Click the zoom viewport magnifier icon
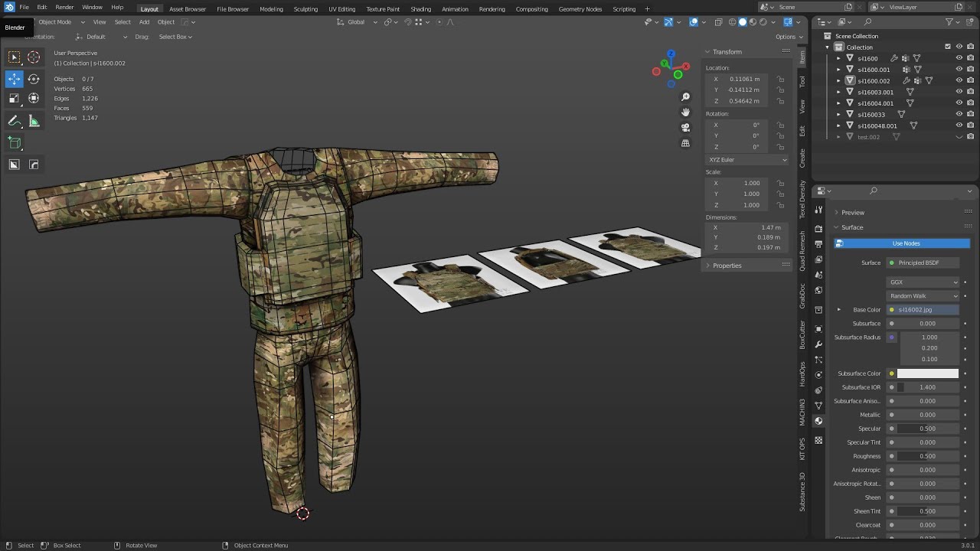The height and width of the screenshot is (551, 980). (685, 97)
